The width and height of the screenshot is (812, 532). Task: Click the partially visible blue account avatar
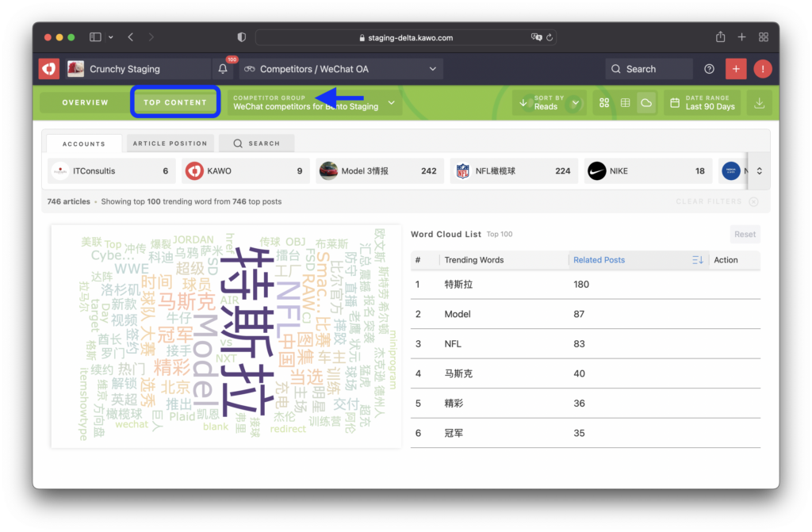click(x=730, y=171)
